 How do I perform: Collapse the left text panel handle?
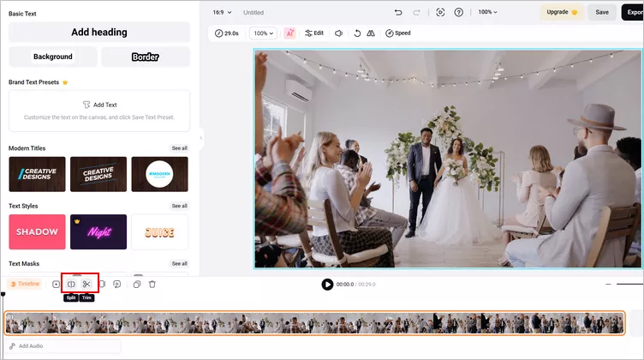coord(201,138)
